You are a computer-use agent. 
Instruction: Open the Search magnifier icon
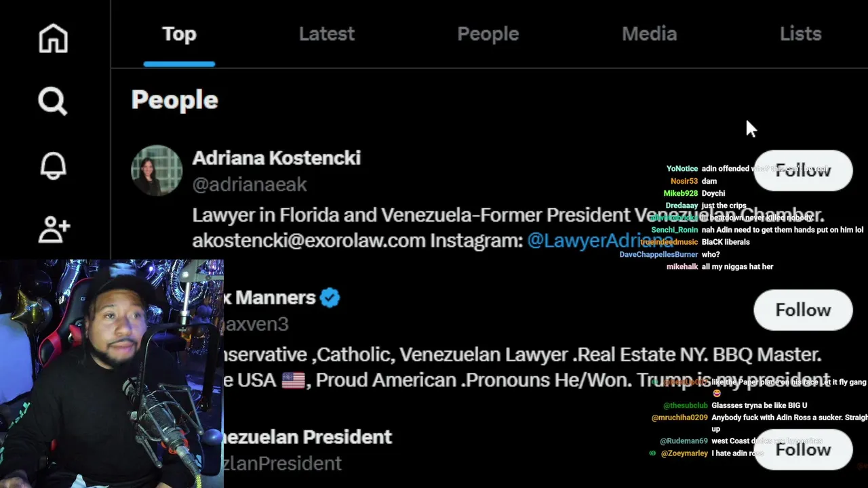coord(53,102)
